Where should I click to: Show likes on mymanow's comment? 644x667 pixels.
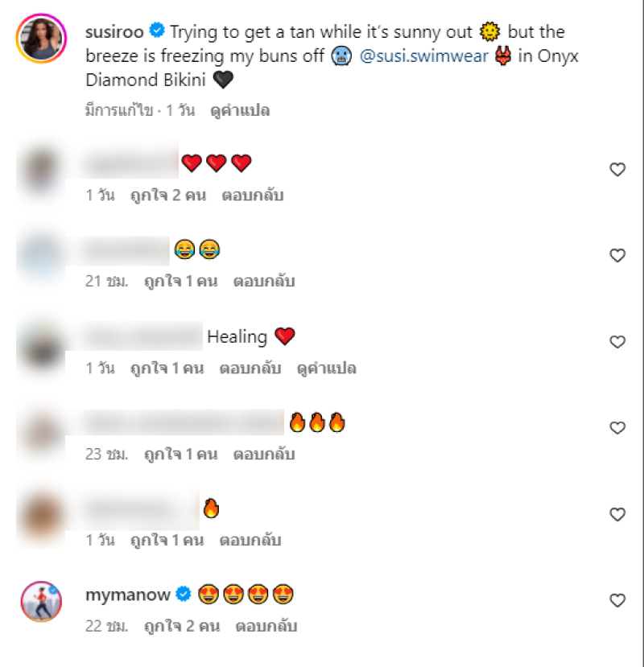182,626
